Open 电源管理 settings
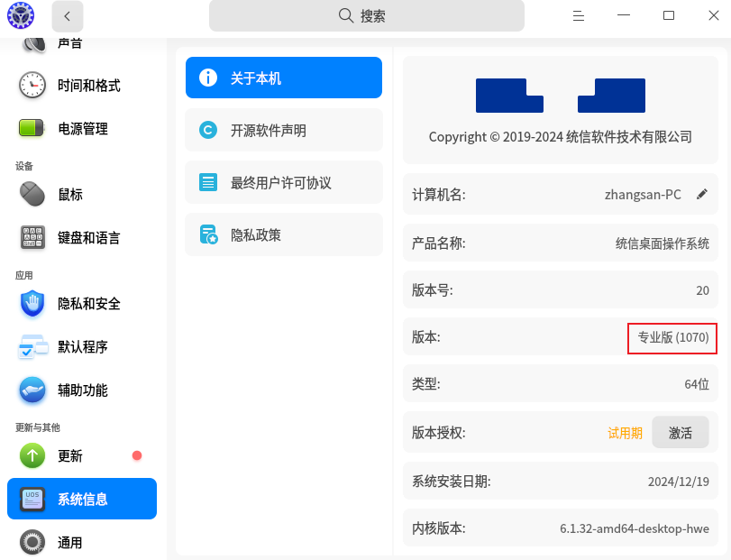 pyautogui.click(x=82, y=128)
